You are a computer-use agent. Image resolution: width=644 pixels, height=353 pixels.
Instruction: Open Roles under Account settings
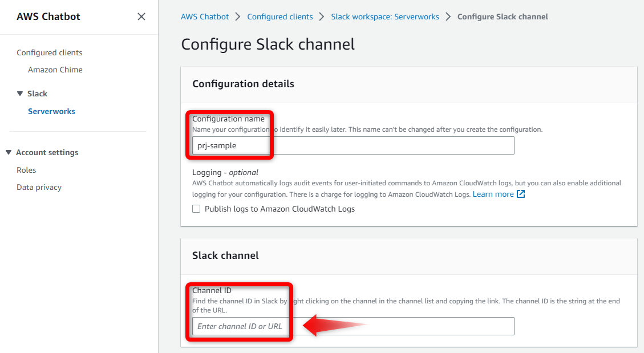(x=26, y=170)
